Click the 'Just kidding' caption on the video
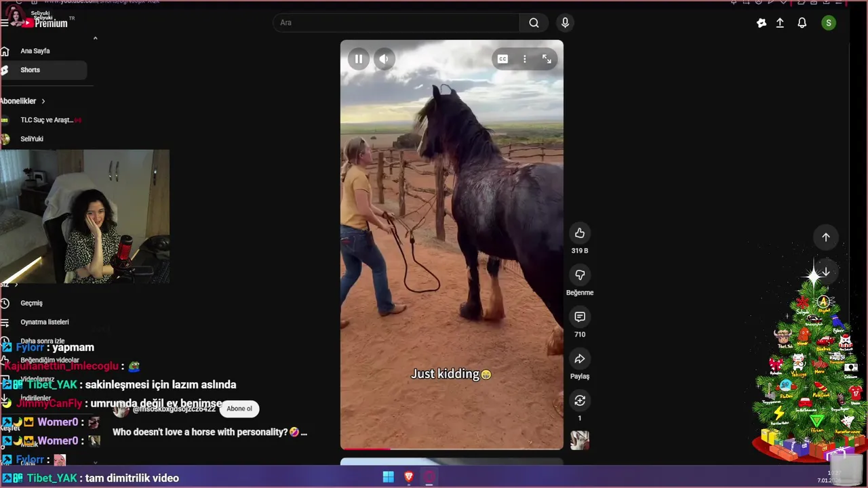Image resolution: width=868 pixels, height=488 pixels. [x=451, y=374]
